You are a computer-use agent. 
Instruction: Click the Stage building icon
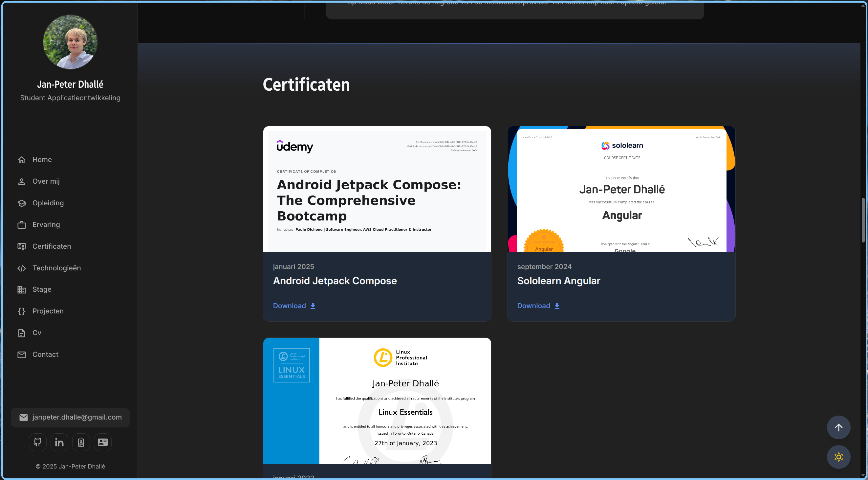[22, 290]
